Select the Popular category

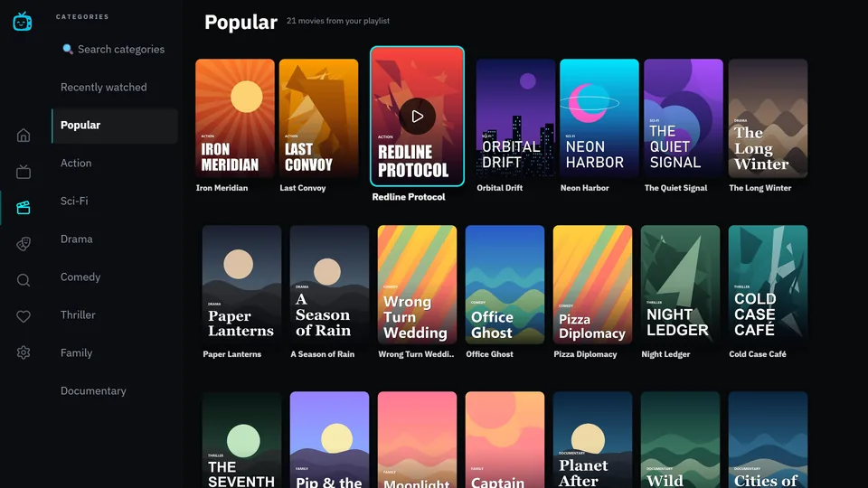(115, 126)
